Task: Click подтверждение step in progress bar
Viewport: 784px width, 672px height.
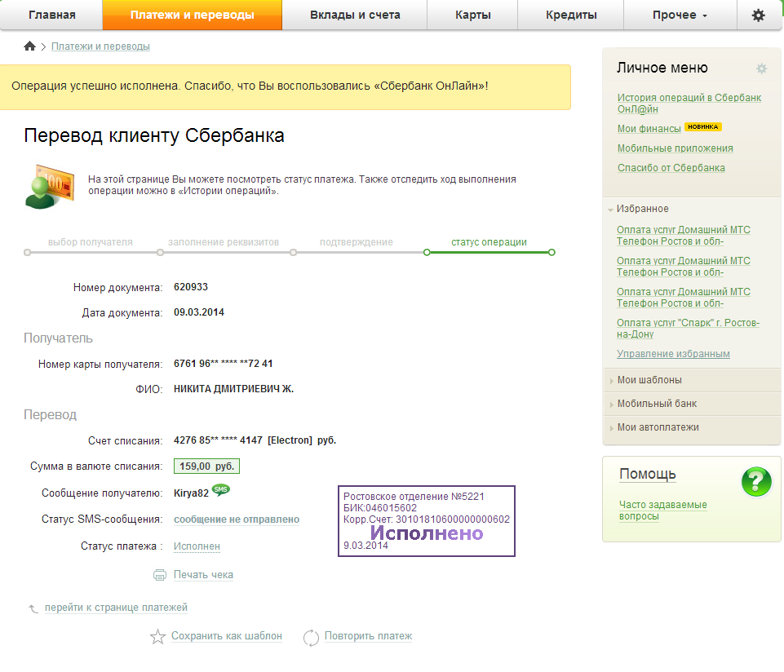Action: 356,242
